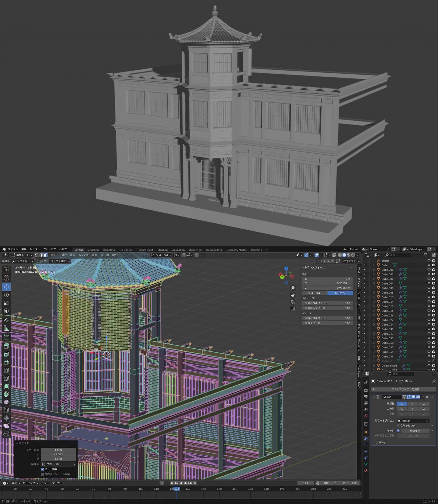This screenshot has width=438, height=504.
Task: Expand the Cube.005 outliner item
Action: (x=374, y=288)
